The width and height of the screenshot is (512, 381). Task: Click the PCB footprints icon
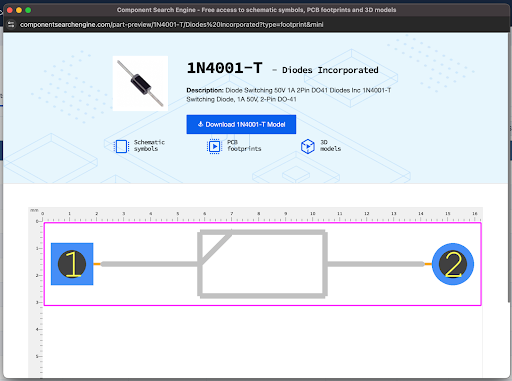[x=214, y=146]
